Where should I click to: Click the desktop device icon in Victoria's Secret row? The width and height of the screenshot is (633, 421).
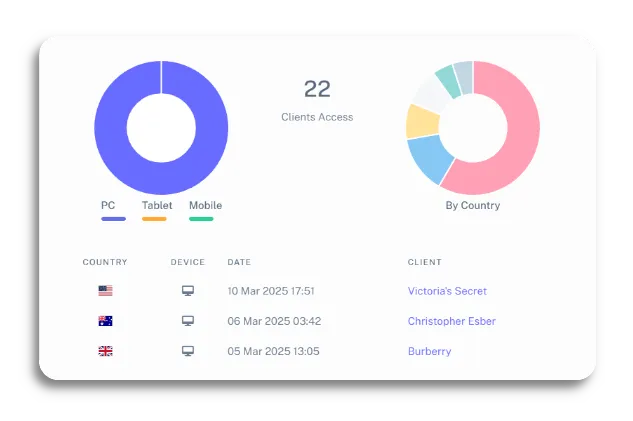[187, 291]
